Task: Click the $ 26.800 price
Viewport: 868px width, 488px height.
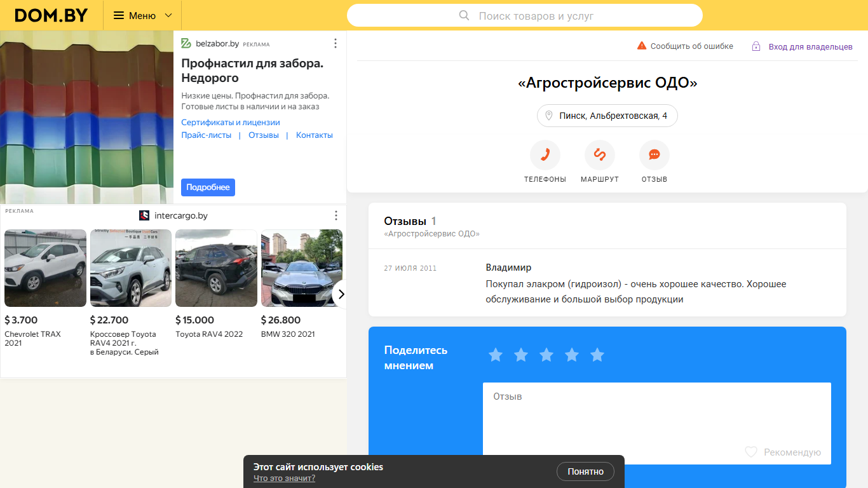Action: (x=281, y=320)
